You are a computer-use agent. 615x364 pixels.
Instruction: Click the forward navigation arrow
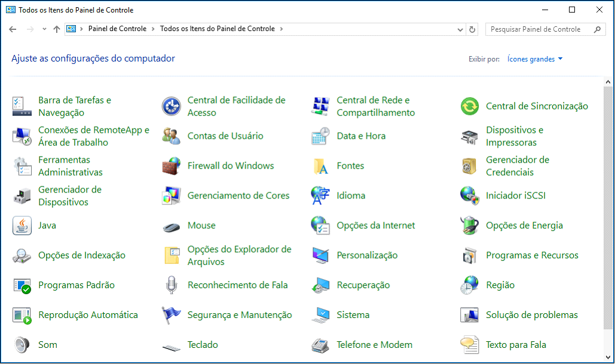coord(30,29)
